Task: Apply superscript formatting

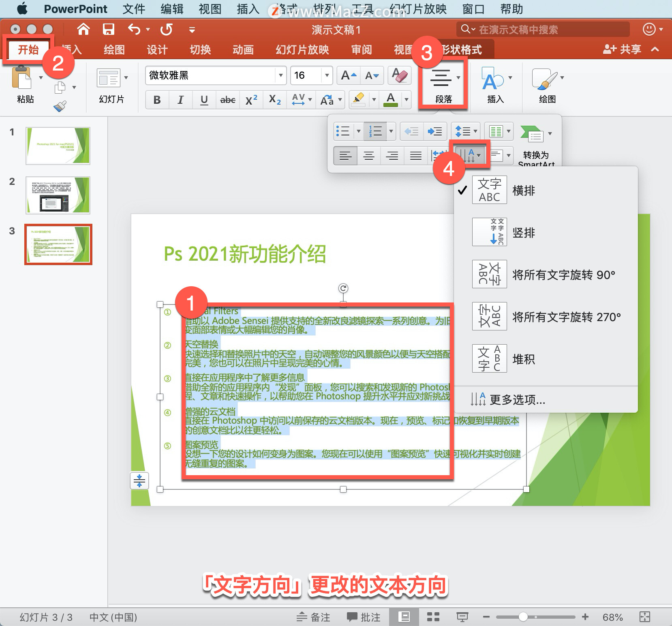Action: tap(251, 100)
